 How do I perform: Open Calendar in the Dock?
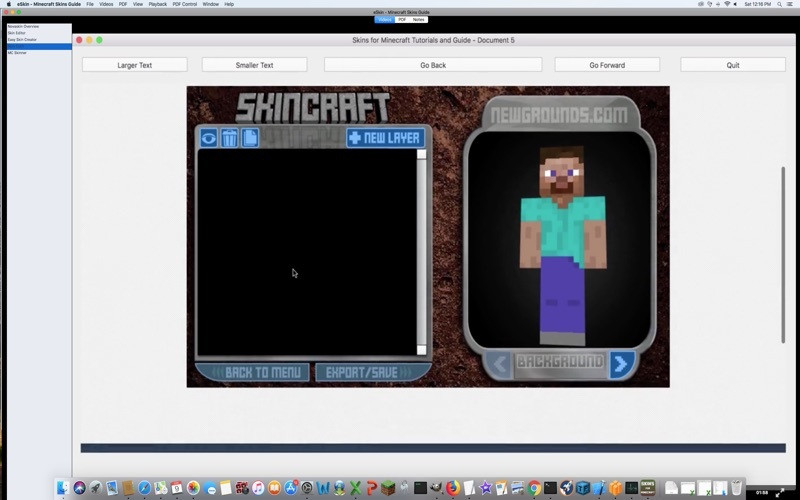177,488
